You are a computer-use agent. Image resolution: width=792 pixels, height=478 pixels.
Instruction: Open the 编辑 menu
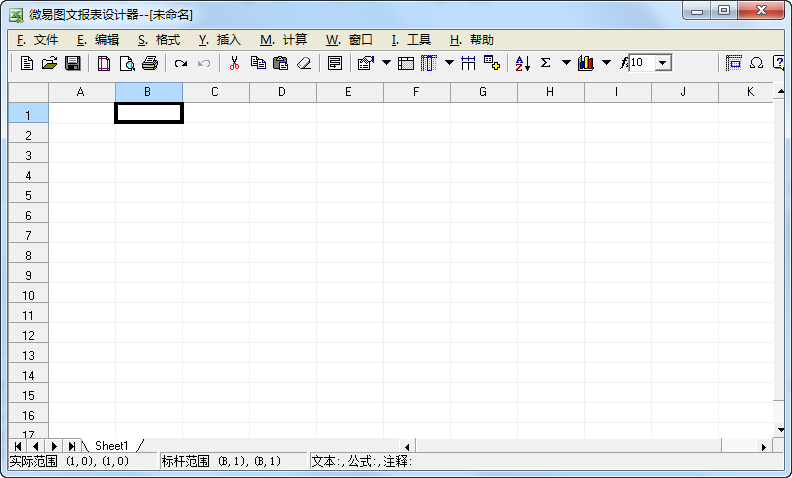98,40
